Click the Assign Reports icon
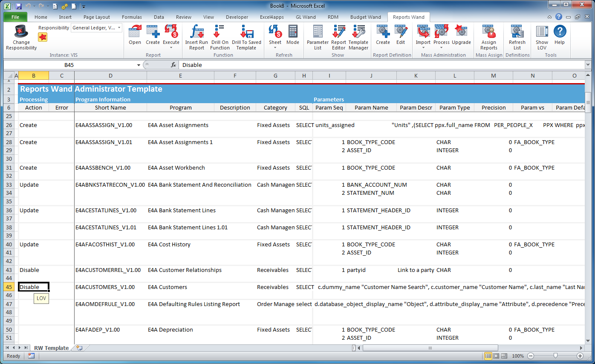This screenshot has height=364, width=595. [489, 32]
